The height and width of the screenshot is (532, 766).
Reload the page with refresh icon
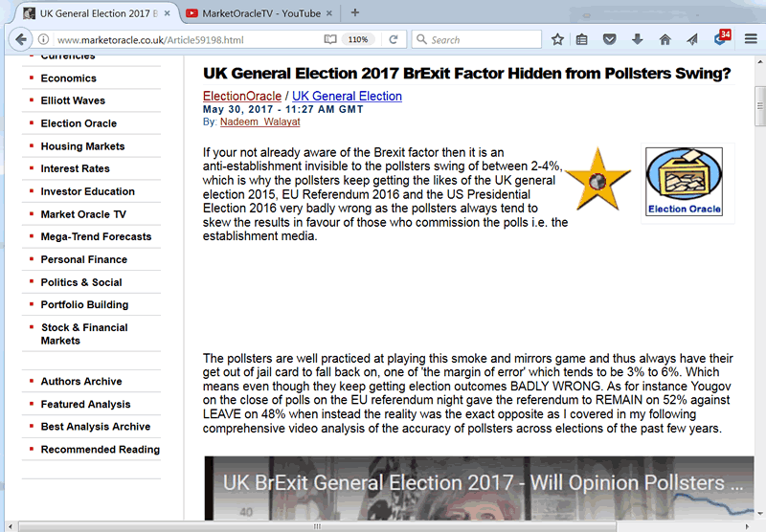click(x=394, y=39)
